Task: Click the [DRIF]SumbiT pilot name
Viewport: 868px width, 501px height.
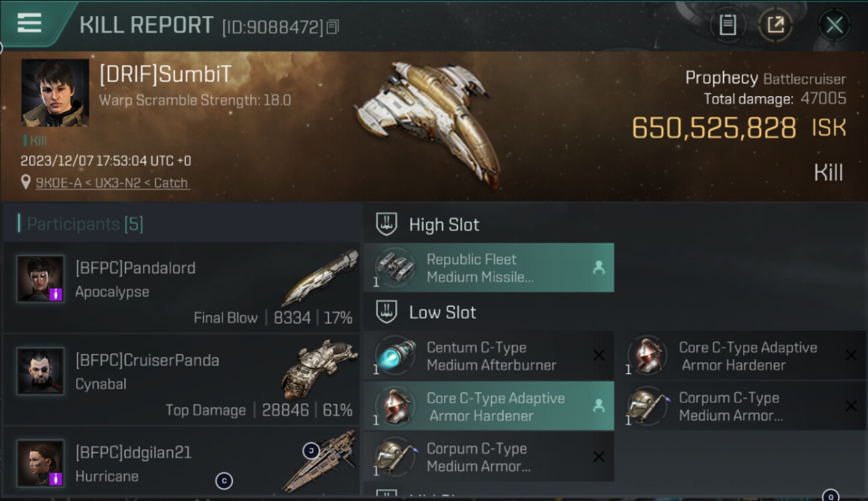Action: pos(165,74)
